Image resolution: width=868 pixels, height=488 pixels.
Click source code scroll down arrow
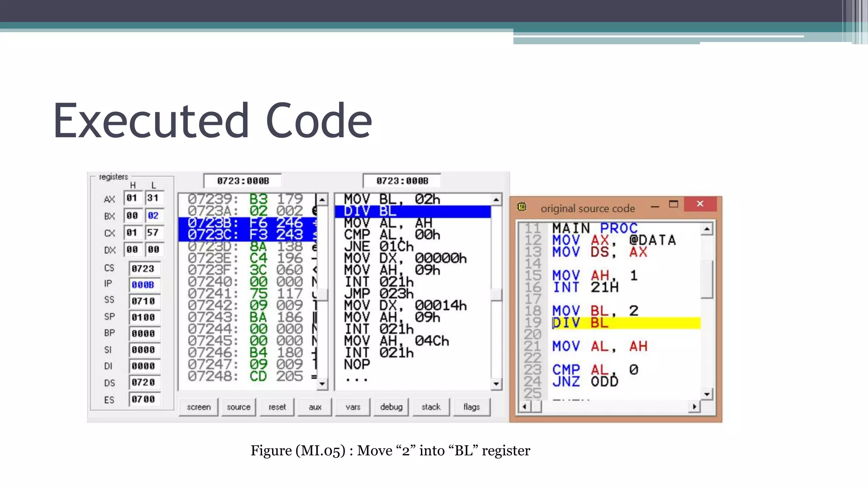707,394
